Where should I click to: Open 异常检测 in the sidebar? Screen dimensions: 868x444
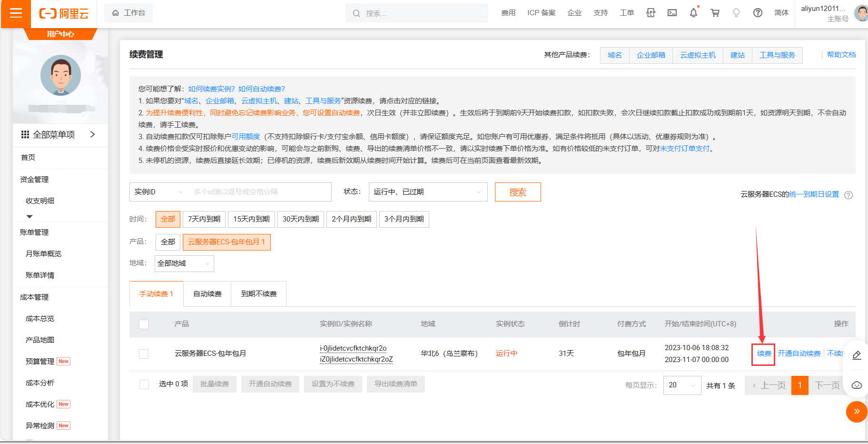[40, 426]
